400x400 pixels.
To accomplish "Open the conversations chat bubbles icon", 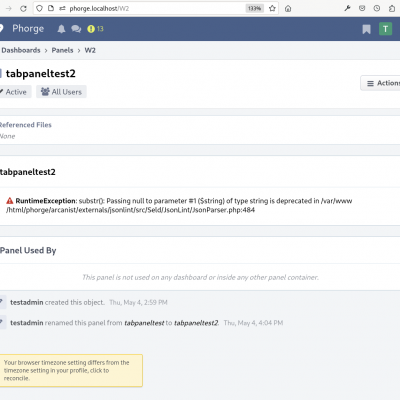I will pos(76,29).
